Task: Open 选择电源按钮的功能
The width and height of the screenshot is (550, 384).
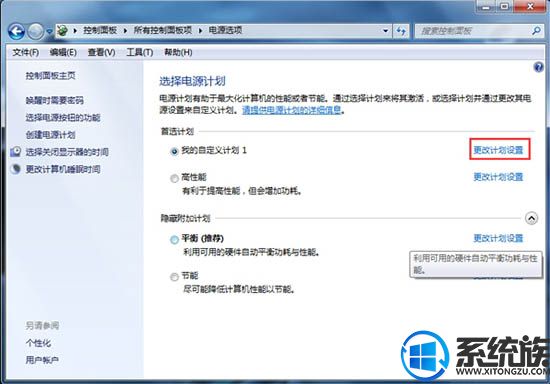Action: coord(63,117)
